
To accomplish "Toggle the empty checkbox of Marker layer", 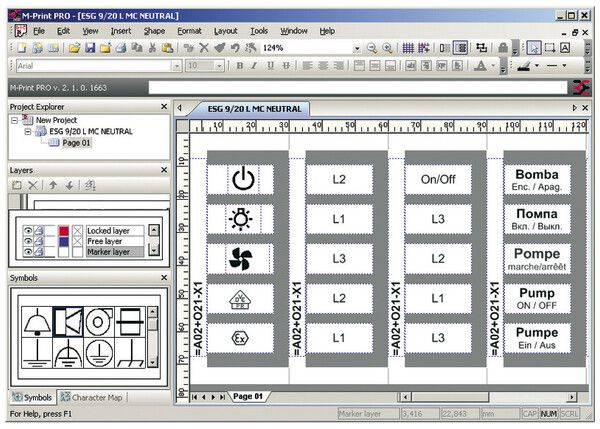I will (x=78, y=251).
